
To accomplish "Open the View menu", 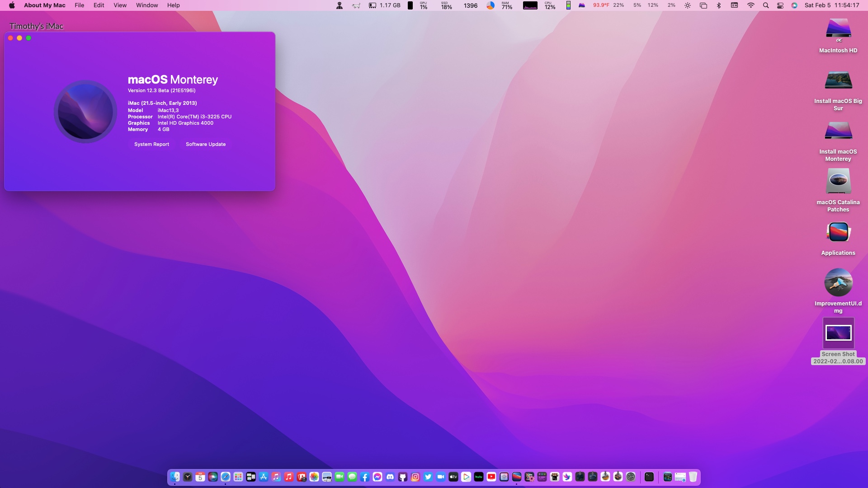I will [120, 5].
